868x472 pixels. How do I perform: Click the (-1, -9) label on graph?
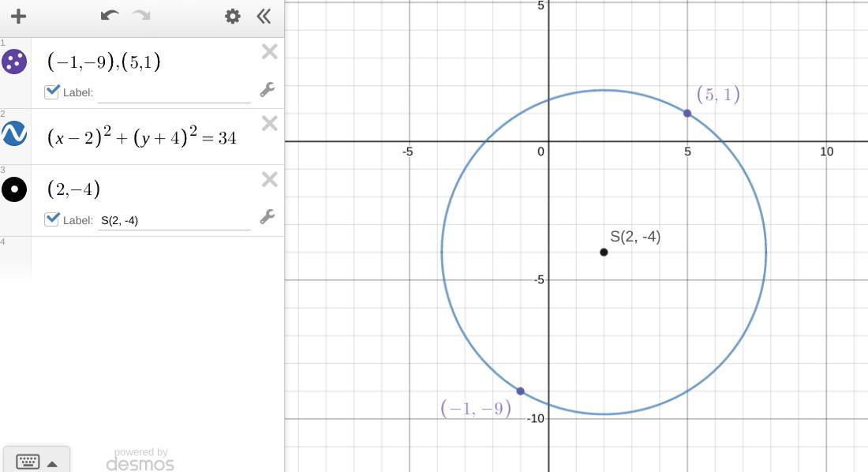coord(476,409)
